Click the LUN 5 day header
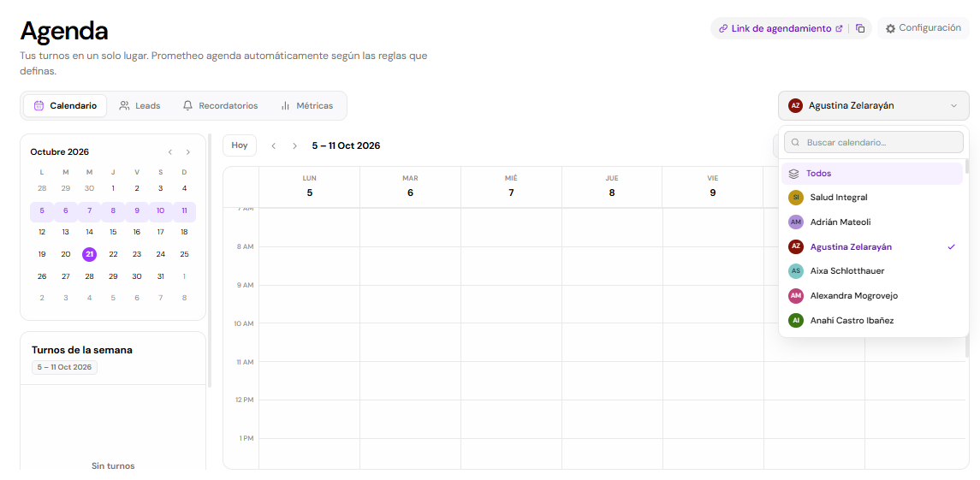Screen dimensions: 980x480 click(x=309, y=187)
